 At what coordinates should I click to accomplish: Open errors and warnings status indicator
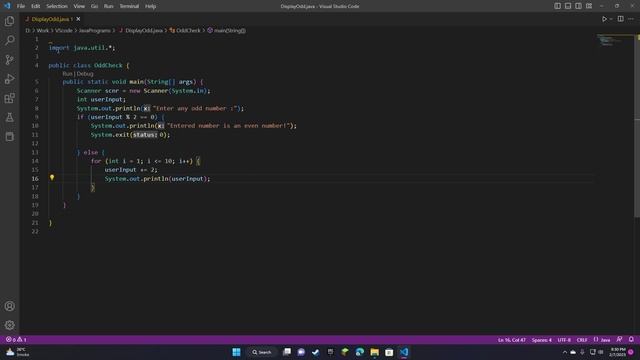click(16, 340)
